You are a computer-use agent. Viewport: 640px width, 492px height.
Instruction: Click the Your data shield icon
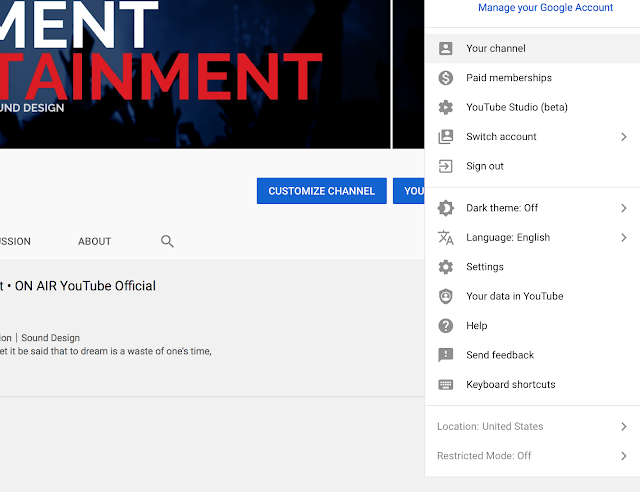[445, 296]
